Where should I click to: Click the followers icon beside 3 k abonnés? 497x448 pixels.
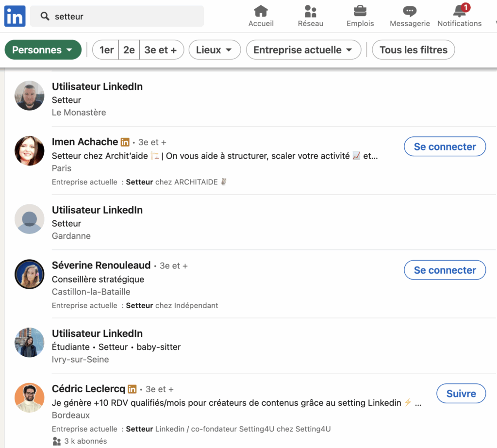(x=57, y=441)
